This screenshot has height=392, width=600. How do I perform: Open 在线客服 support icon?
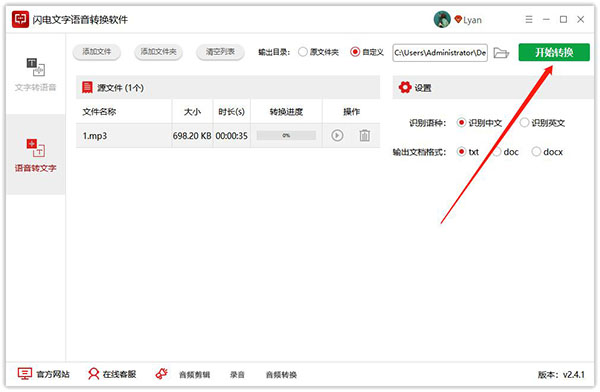click(93, 374)
